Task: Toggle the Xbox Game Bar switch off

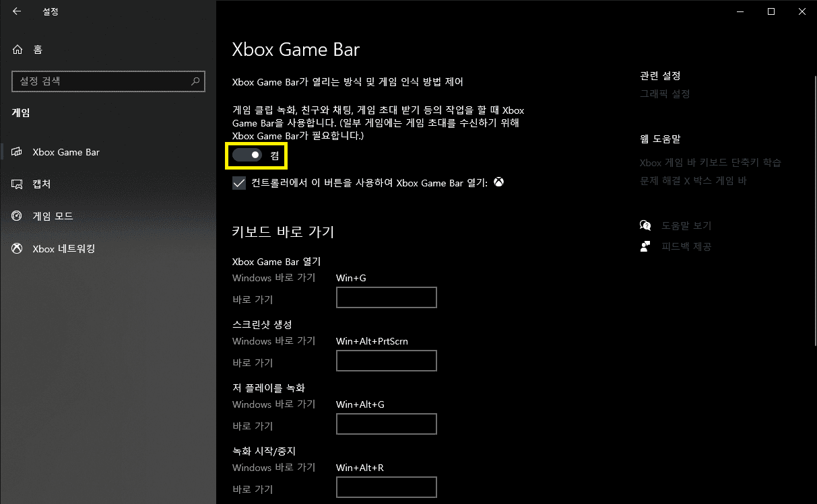Action: coord(247,155)
